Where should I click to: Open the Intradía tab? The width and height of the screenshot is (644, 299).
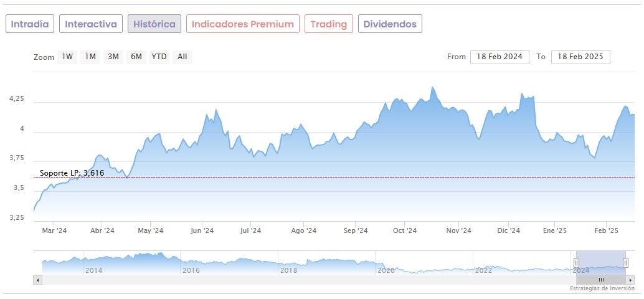(30, 24)
